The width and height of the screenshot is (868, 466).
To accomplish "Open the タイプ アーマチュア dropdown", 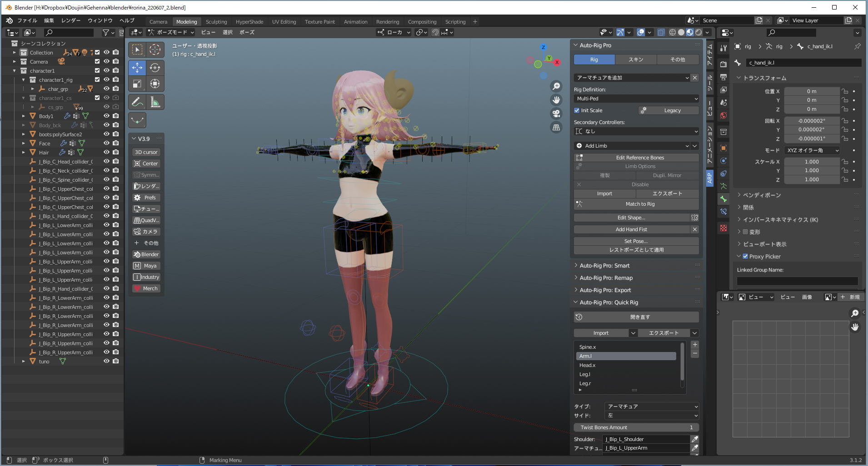I will click(651, 407).
